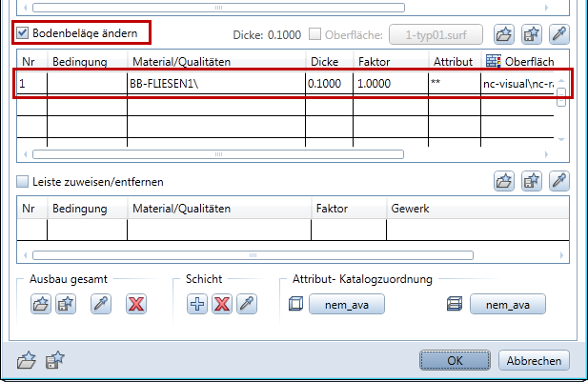The height and width of the screenshot is (382, 588).
Task: Click the 1-typ01.surf surface button
Action: click(437, 35)
